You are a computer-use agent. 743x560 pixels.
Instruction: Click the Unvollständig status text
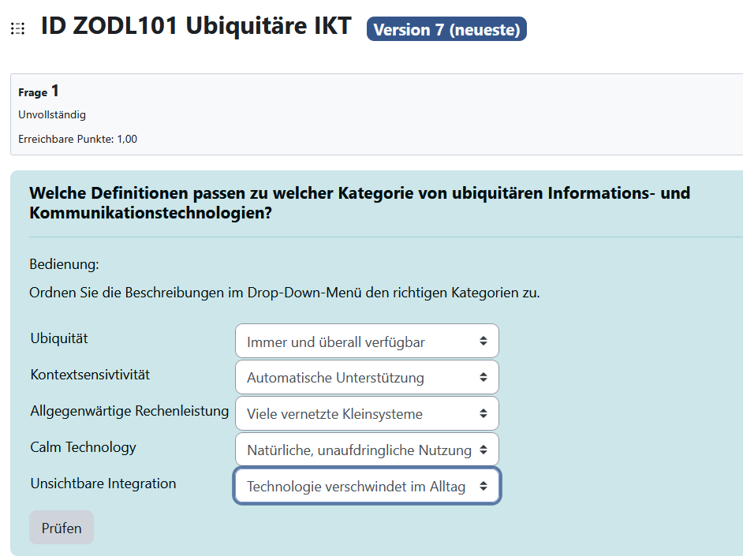coord(52,115)
